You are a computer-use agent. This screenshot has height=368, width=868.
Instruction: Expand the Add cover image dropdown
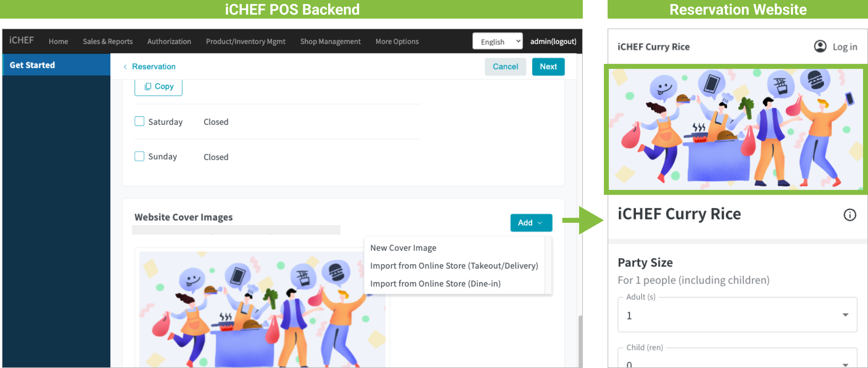[531, 222]
